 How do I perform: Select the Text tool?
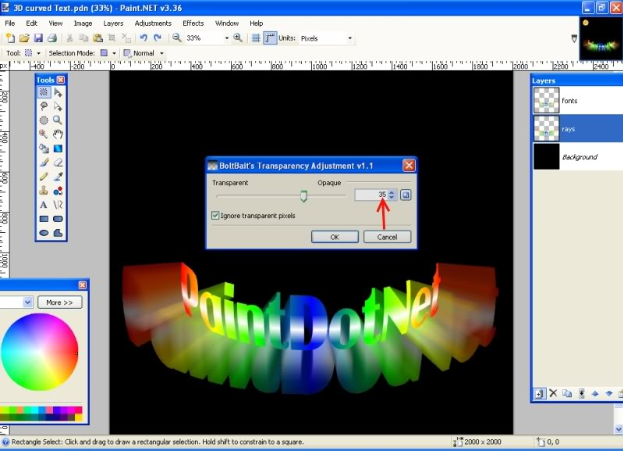point(44,205)
